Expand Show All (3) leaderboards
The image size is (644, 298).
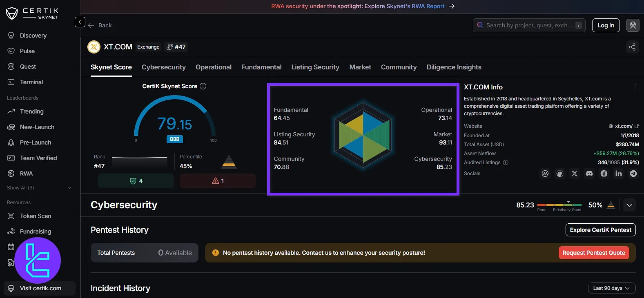tap(39, 188)
